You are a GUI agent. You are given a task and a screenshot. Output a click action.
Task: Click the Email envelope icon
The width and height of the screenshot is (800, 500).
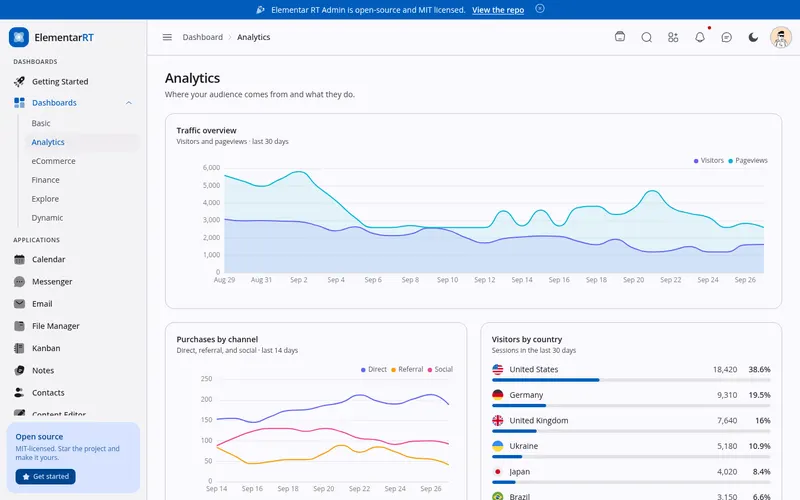19,304
